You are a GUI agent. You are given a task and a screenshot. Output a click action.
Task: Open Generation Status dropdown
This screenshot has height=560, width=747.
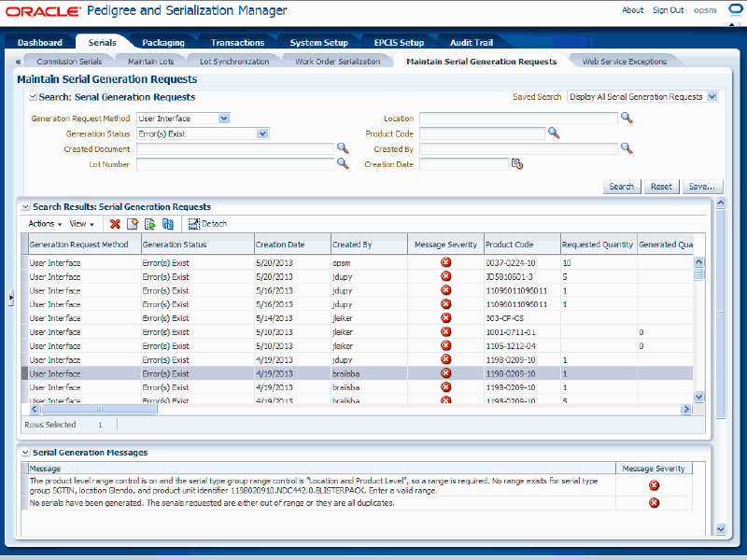click(x=262, y=133)
